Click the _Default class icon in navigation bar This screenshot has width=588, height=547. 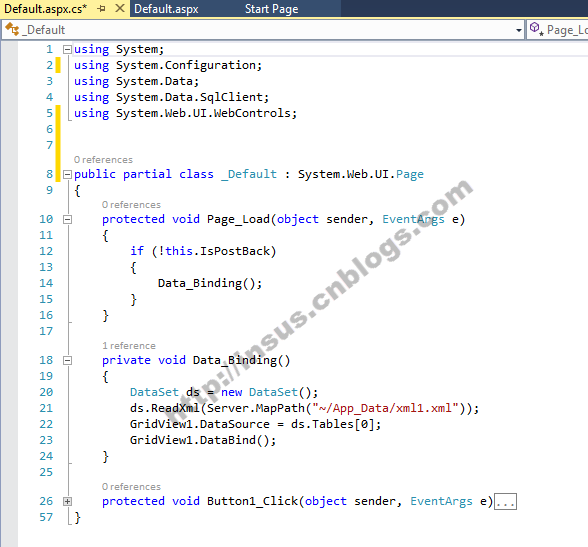click(x=12, y=29)
